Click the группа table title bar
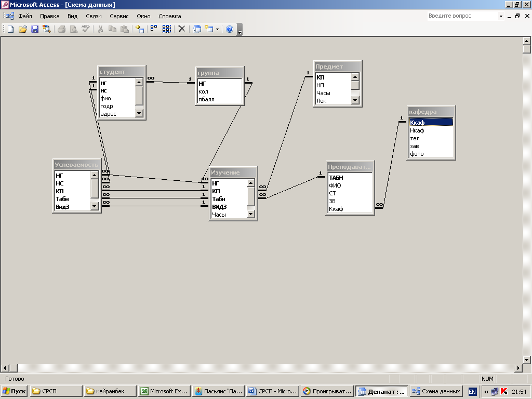Screen dimensions: 532x399 click(x=220, y=73)
